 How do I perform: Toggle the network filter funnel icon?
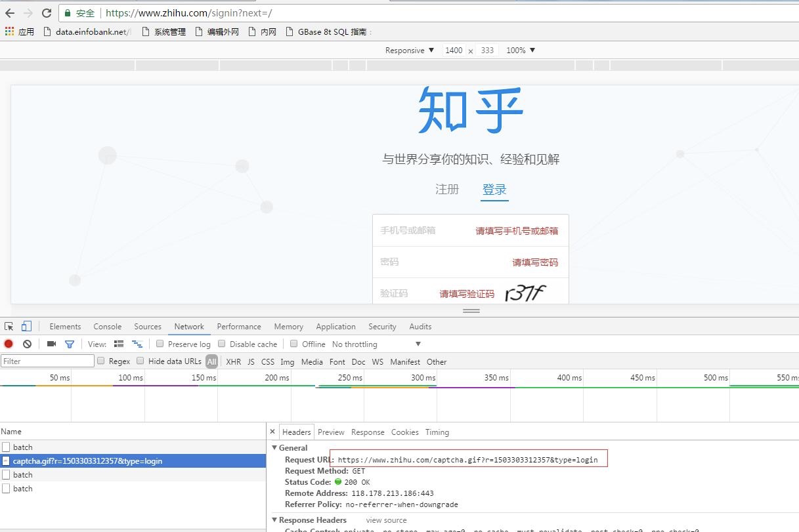pyautogui.click(x=69, y=344)
